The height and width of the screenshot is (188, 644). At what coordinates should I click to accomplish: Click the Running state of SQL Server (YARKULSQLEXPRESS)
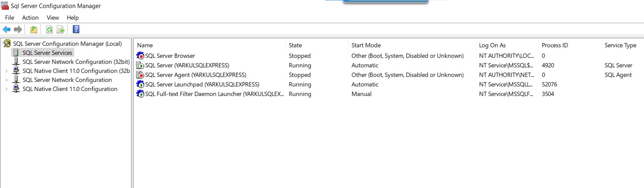(300, 65)
